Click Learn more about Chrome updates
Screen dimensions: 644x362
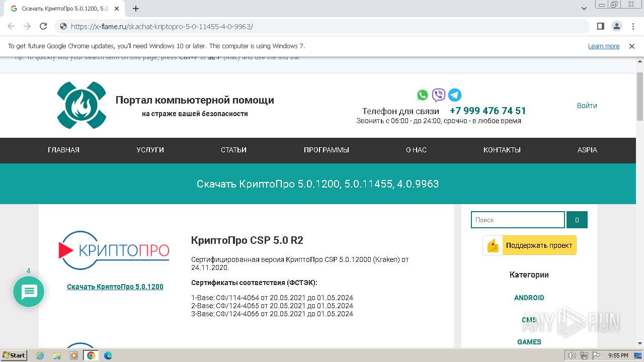point(604,46)
